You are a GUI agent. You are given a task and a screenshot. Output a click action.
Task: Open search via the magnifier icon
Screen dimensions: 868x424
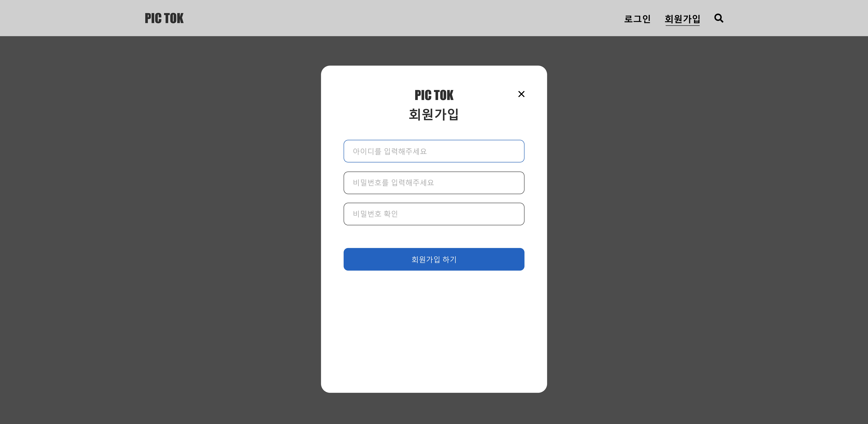(719, 18)
